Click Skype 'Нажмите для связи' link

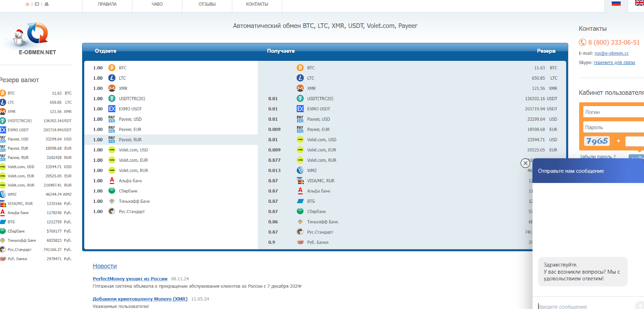click(614, 63)
